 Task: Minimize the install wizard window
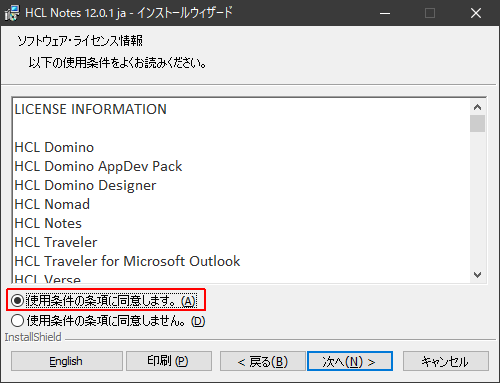[385, 13]
